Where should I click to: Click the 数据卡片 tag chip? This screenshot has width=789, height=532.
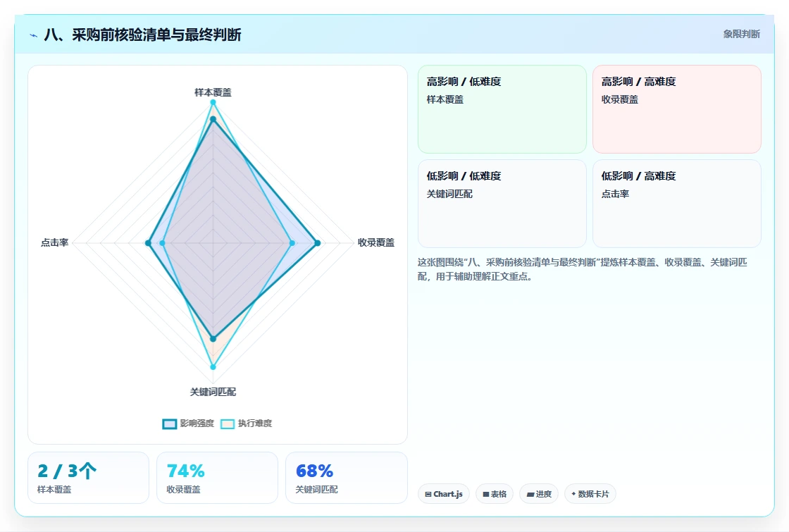pos(590,494)
